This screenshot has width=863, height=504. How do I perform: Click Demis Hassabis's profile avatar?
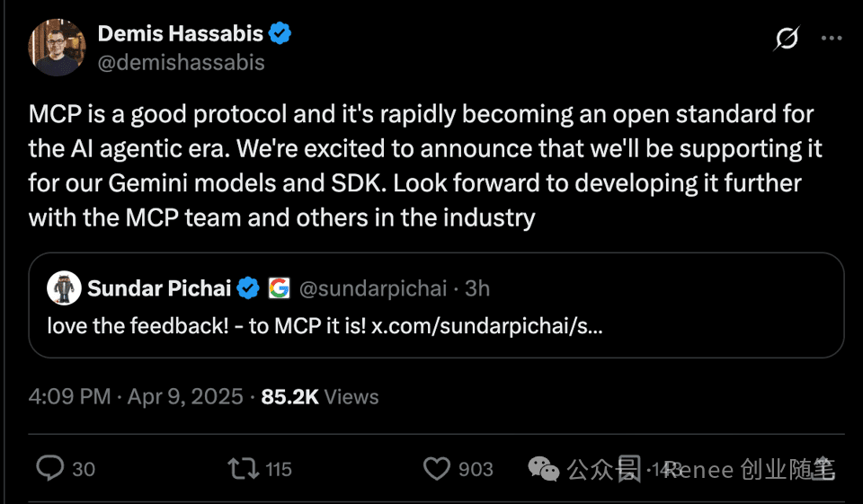tap(57, 48)
